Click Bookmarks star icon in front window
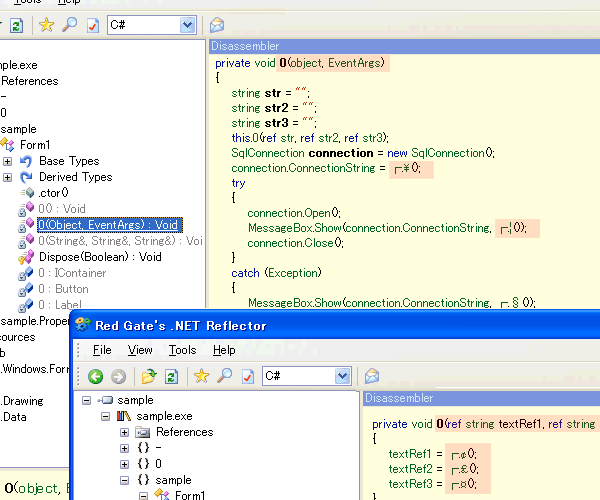The height and width of the screenshot is (500, 600). point(201,376)
